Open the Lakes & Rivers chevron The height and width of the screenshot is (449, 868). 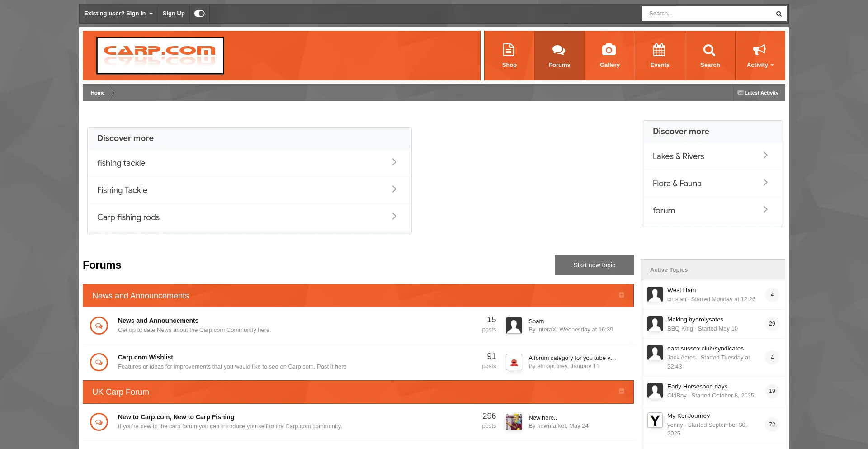click(x=765, y=155)
